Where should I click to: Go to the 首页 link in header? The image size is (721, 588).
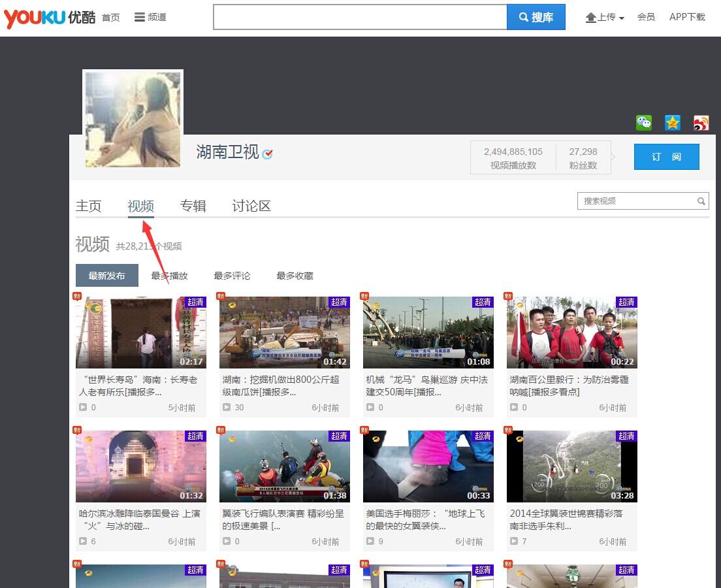click(x=111, y=18)
